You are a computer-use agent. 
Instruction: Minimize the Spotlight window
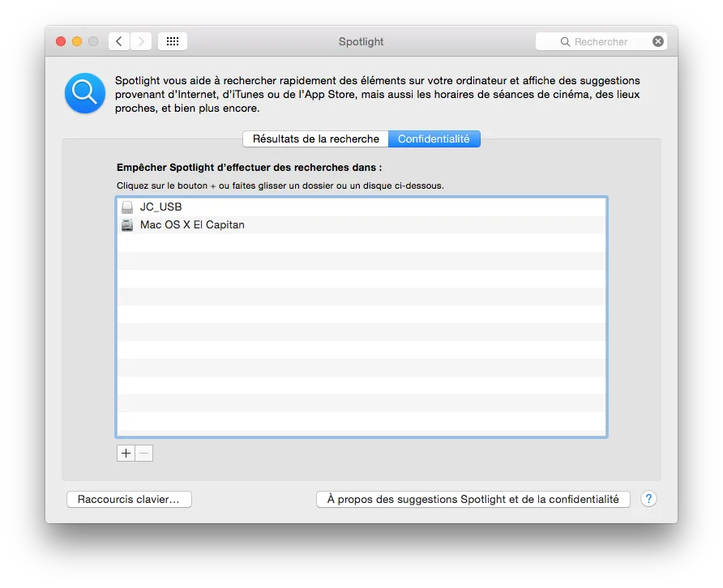tap(77, 41)
